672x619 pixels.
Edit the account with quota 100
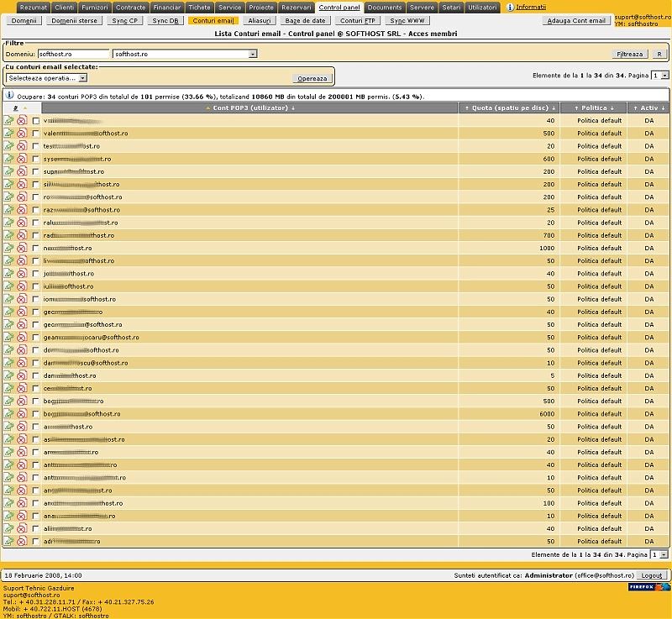(x=8, y=503)
